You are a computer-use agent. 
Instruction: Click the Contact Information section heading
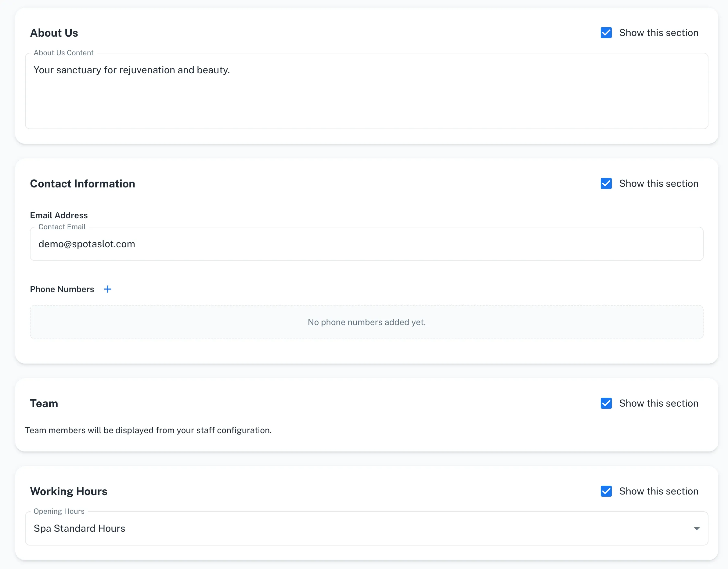coord(82,183)
